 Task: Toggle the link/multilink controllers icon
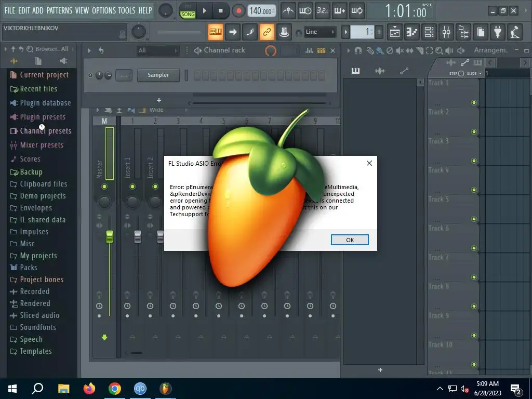(267, 32)
